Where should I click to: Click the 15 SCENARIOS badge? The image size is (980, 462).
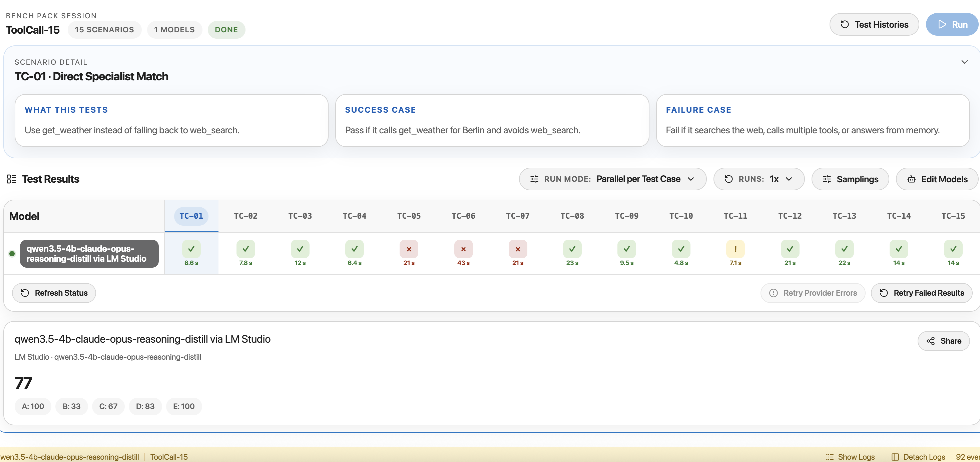coord(105,30)
